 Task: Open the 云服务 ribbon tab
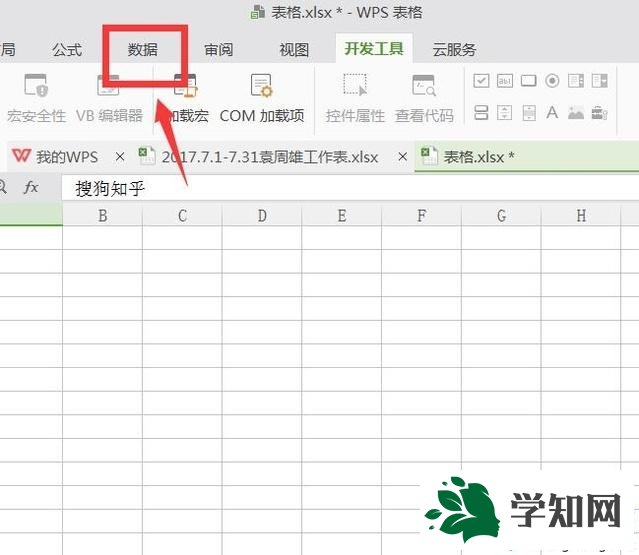454,50
